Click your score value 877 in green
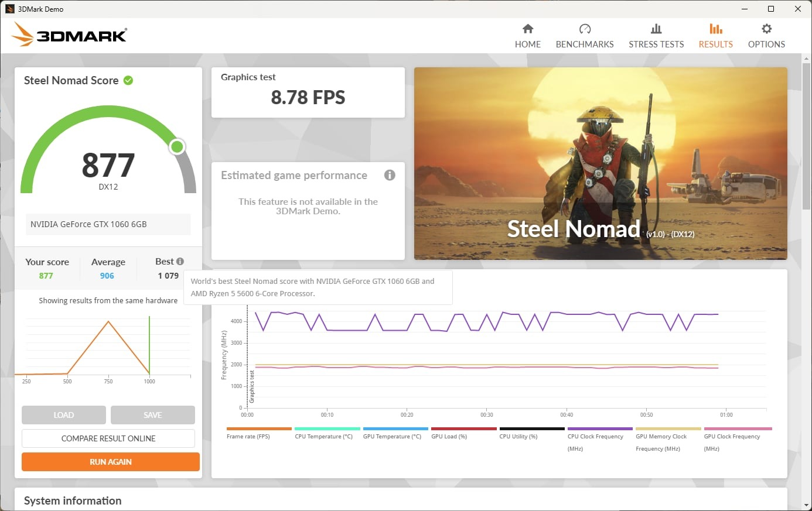 pos(46,276)
